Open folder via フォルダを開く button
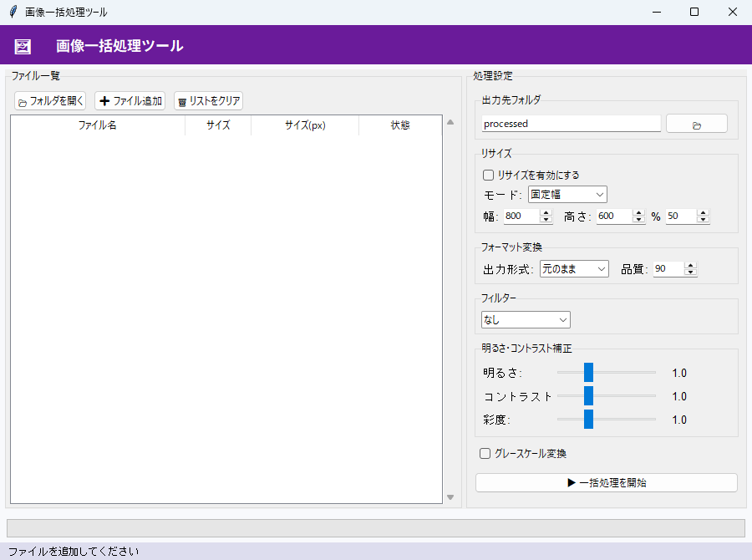Image resolution: width=752 pixels, height=560 pixels. click(x=50, y=101)
